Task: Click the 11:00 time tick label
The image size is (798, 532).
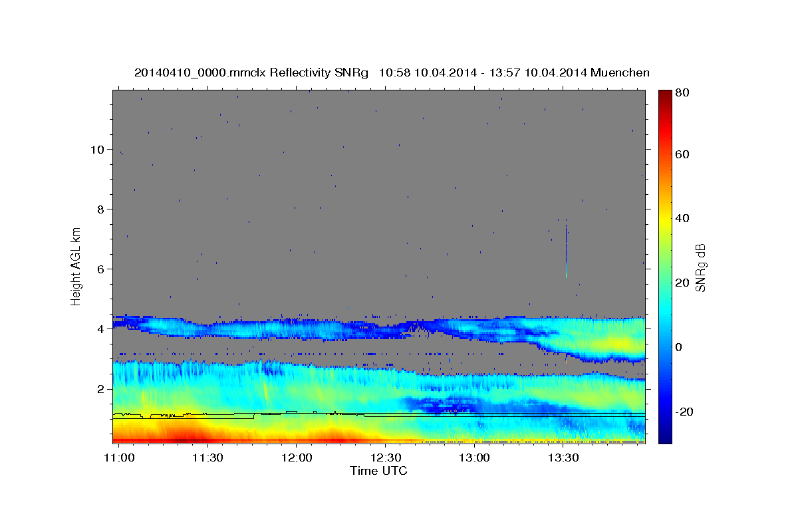Action: click(120, 458)
